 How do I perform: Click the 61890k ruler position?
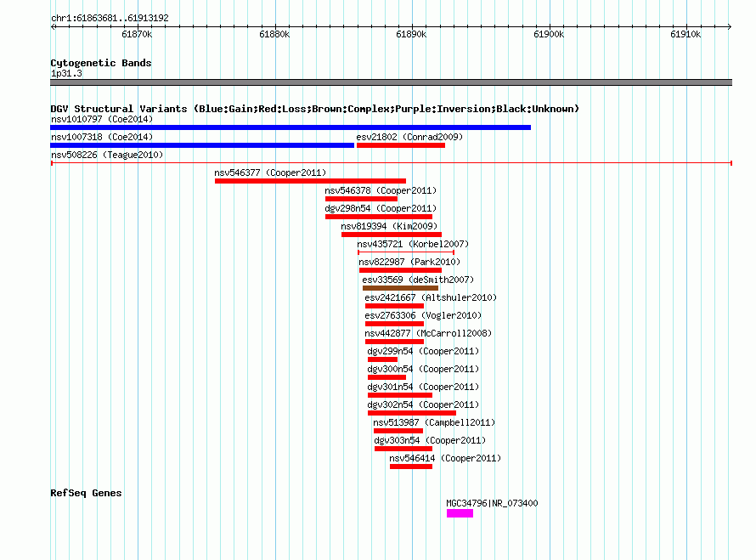pyautogui.click(x=411, y=34)
